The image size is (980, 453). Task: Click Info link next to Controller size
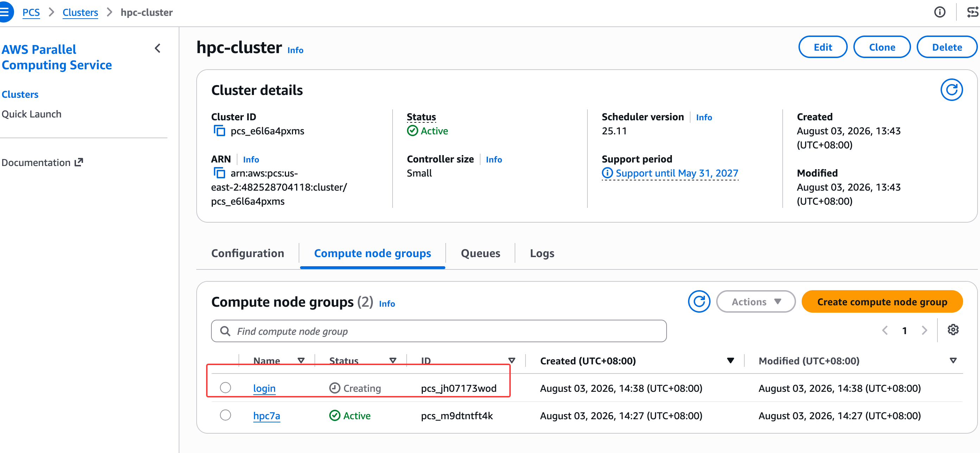pyautogui.click(x=494, y=159)
